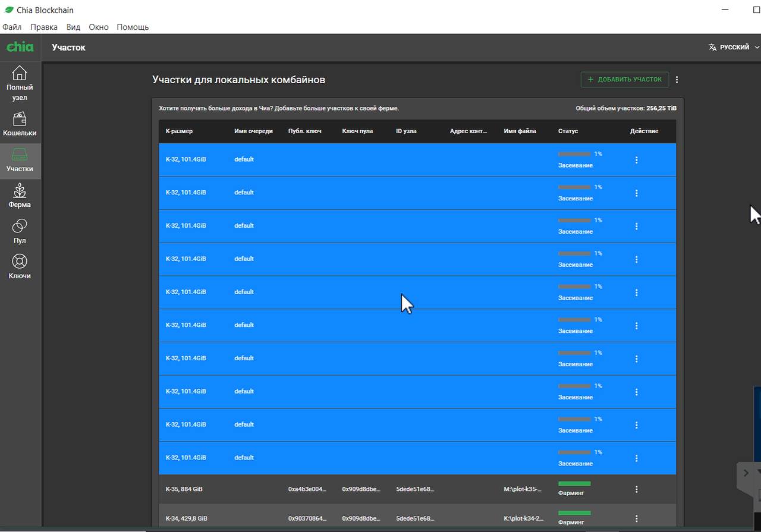Select the K-34, 429,8 GiB cell
The height and width of the screenshot is (532, 761).
187,518
